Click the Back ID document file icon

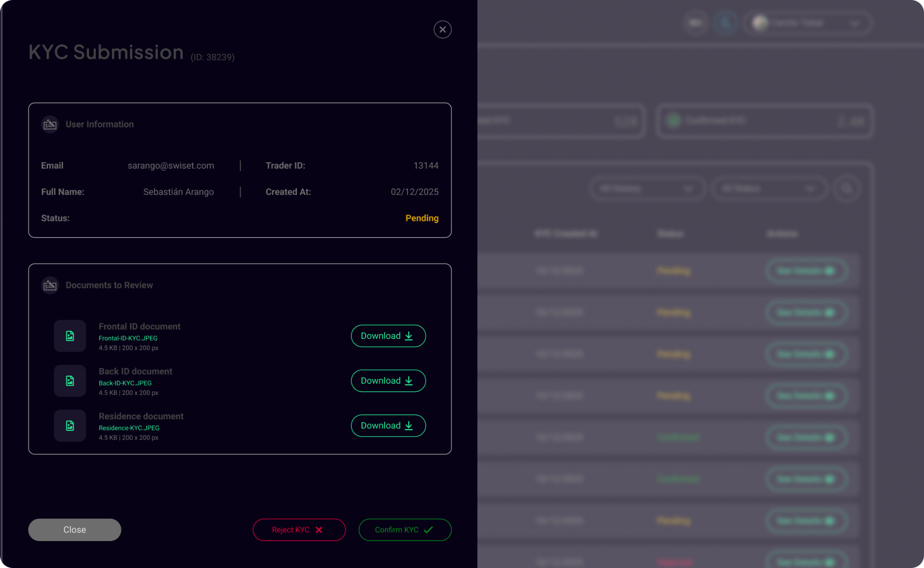point(70,381)
